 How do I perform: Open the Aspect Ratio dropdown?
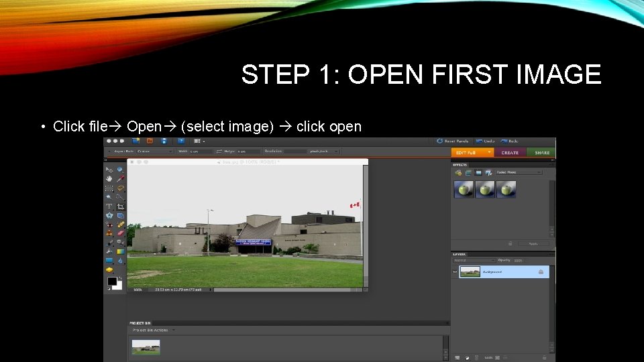154,152
